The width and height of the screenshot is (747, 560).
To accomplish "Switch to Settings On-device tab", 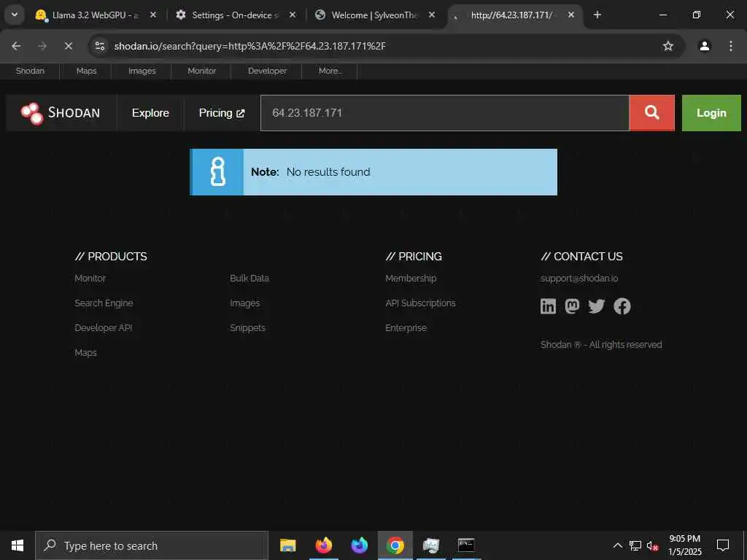I will click(x=235, y=15).
